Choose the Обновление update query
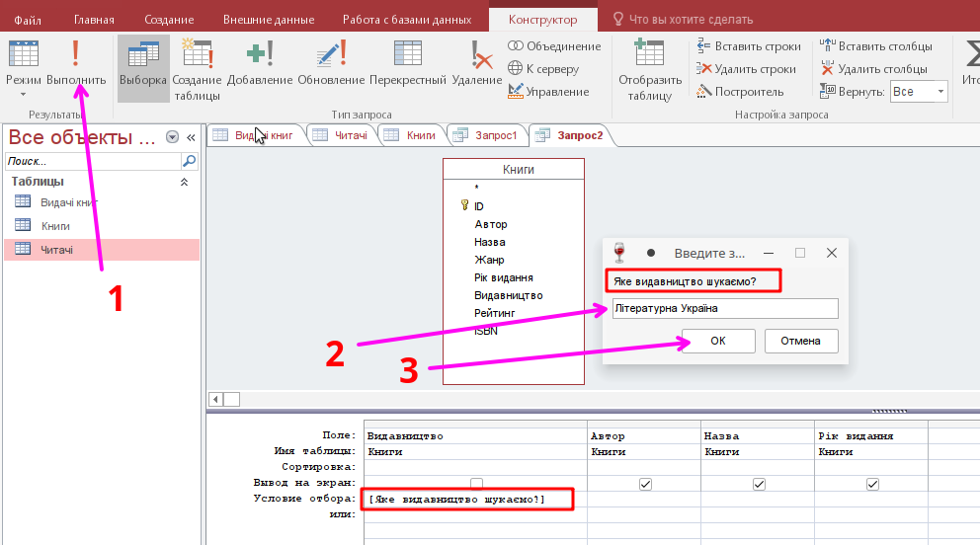Viewport: 980px width, 545px height. click(x=331, y=62)
